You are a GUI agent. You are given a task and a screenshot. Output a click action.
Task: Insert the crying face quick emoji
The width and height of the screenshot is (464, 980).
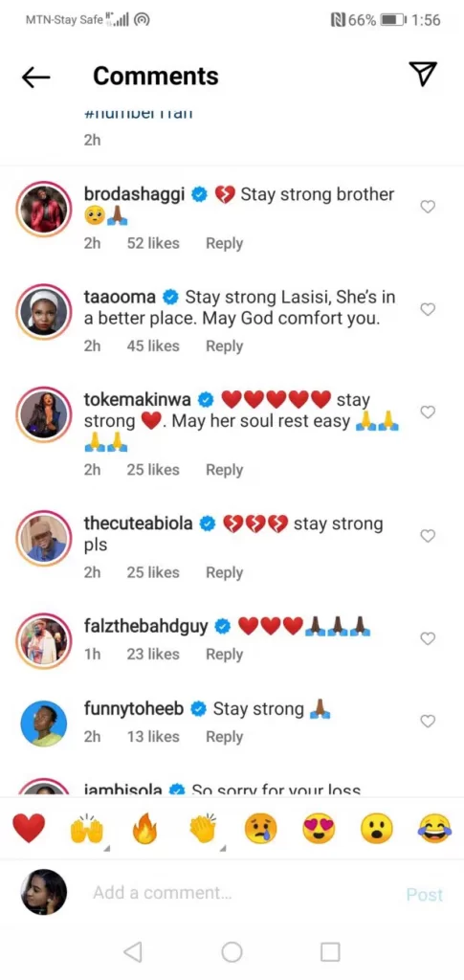click(260, 829)
